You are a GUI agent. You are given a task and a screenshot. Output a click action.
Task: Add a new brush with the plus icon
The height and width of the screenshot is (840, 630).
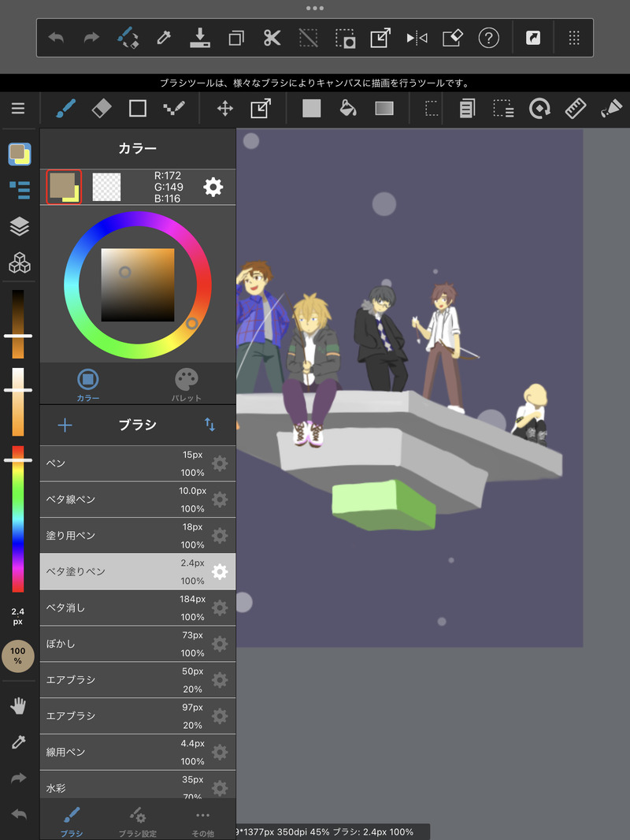(65, 426)
